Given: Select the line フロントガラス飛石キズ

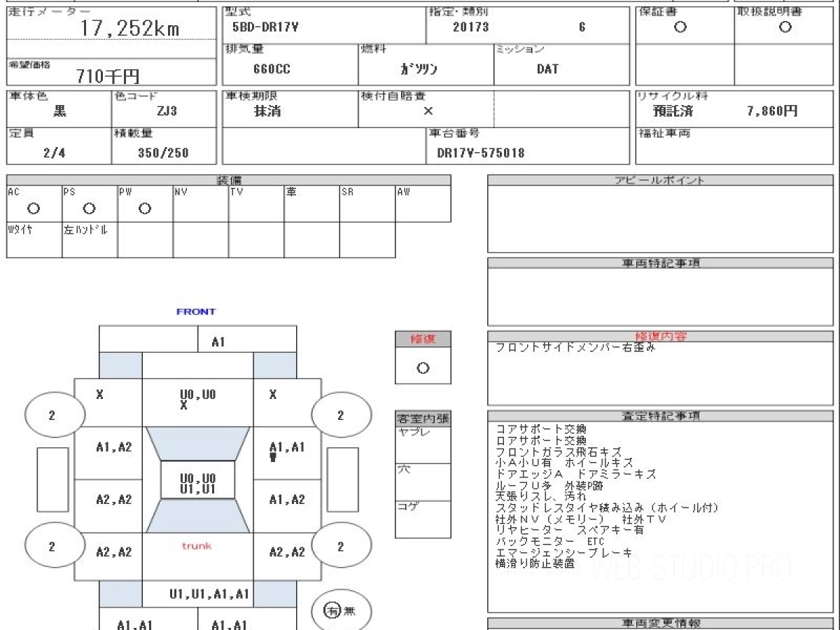Looking at the screenshot, I should tap(559, 452).
